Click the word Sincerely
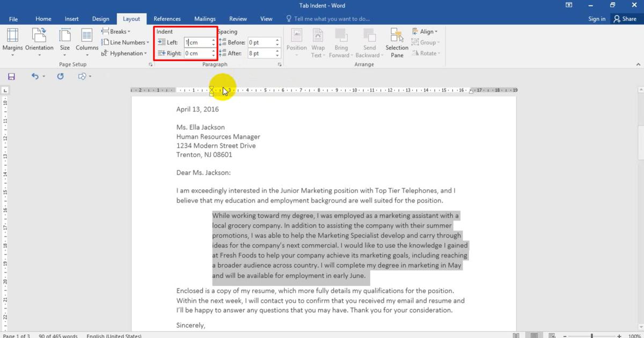This screenshot has height=338, width=644. [x=191, y=326]
